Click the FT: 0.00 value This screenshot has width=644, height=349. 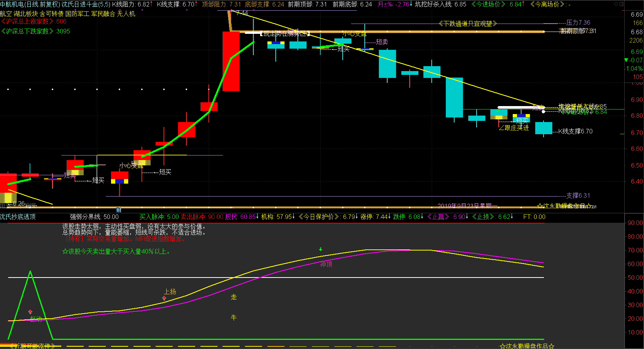click(x=534, y=217)
